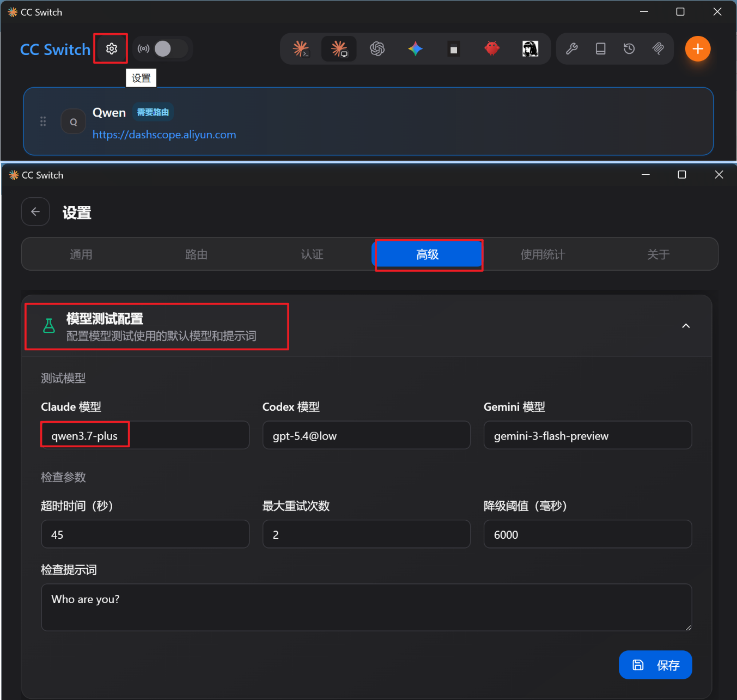Maximize the settings window
This screenshot has width=737, height=700.
tap(681, 175)
